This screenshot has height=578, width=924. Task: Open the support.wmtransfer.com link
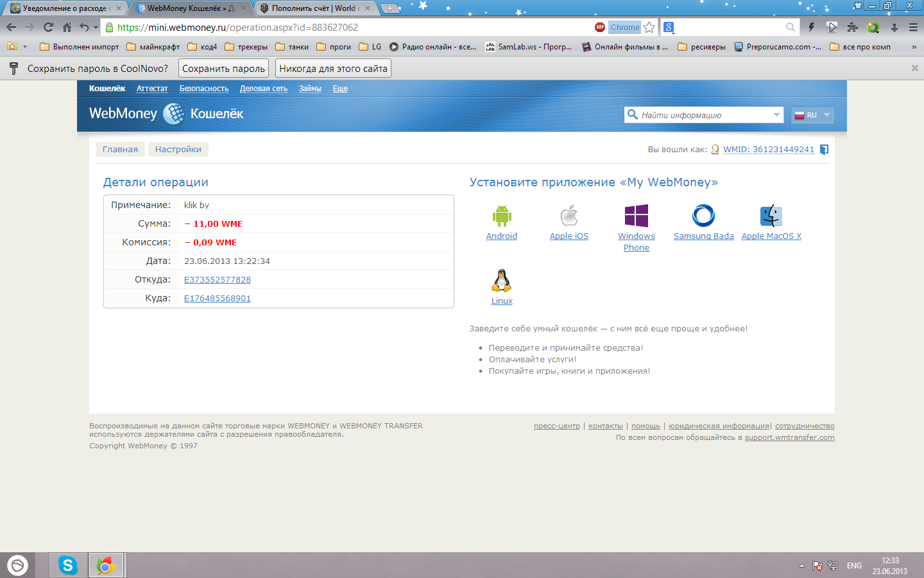click(790, 438)
